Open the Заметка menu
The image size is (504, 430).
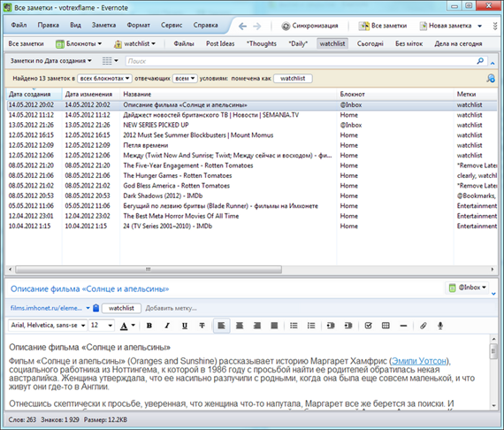(103, 25)
